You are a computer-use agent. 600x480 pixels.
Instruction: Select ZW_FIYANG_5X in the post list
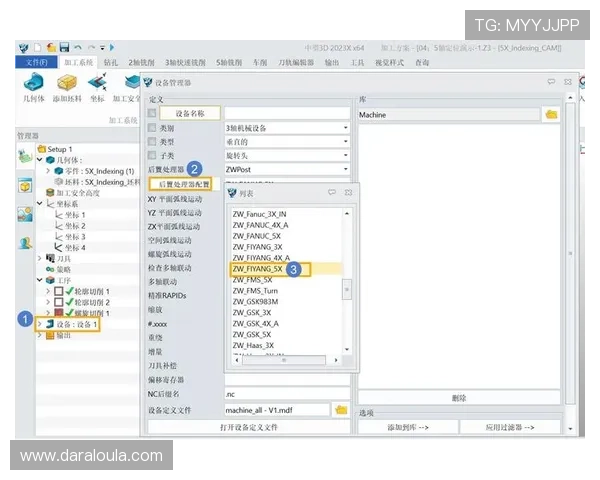258,268
